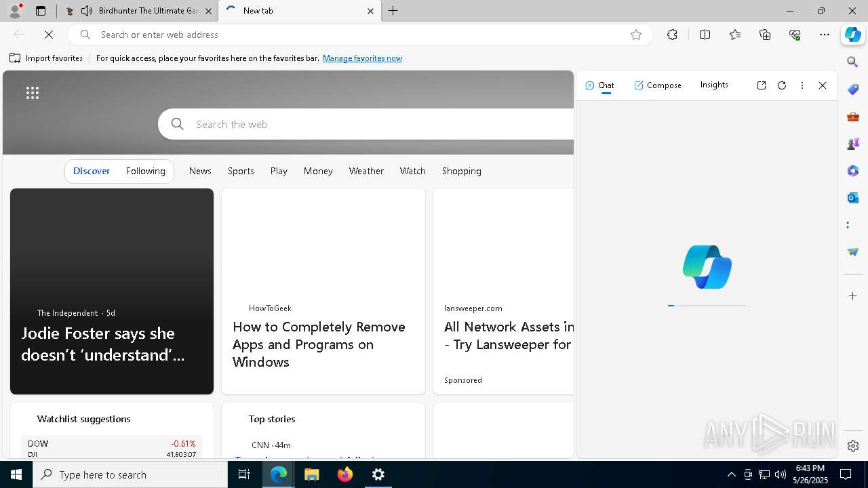Open Collections panel
Image resolution: width=868 pixels, height=488 pixels.
pos(765,35)
